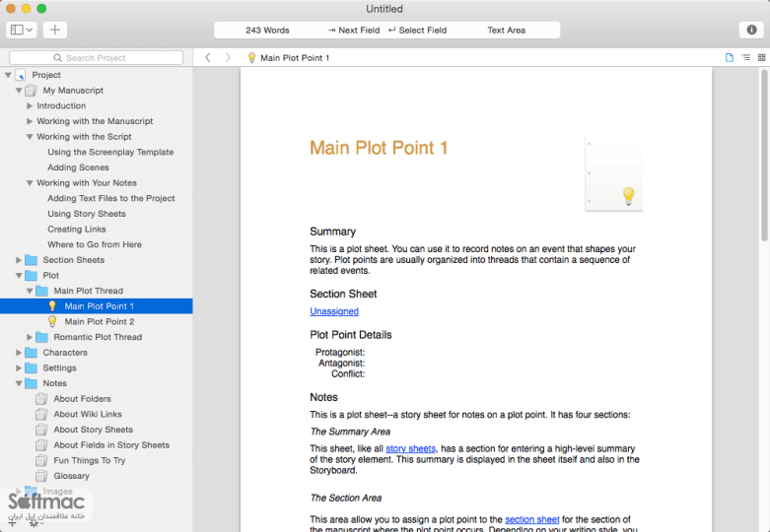
Task: Click the 243 Words counter
Action: click(x=267, y=31)
